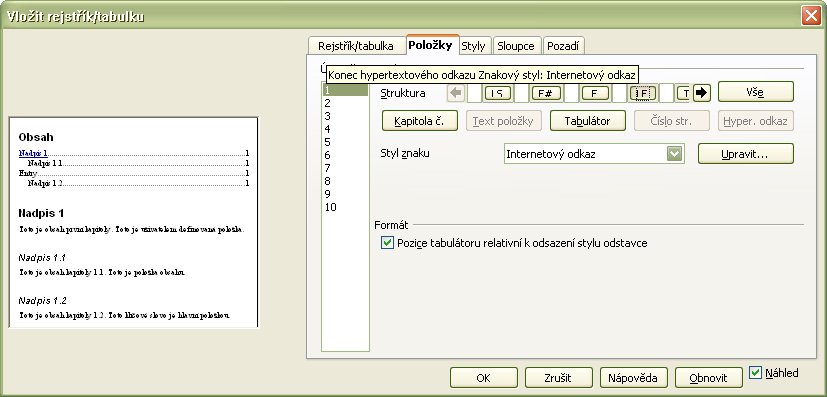Image resolution: width=827 pixels, height=397 pixels.
Task: Click the left arrow structure button
Action: [x=456, y=93]
